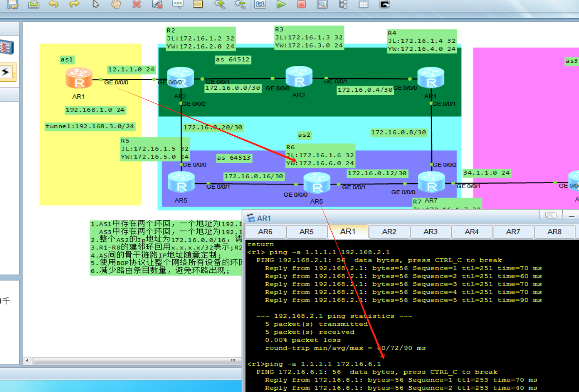Viewport: 579px width, 392px height.
Task: Redo the last action
Action: click(x=74, y=4)
